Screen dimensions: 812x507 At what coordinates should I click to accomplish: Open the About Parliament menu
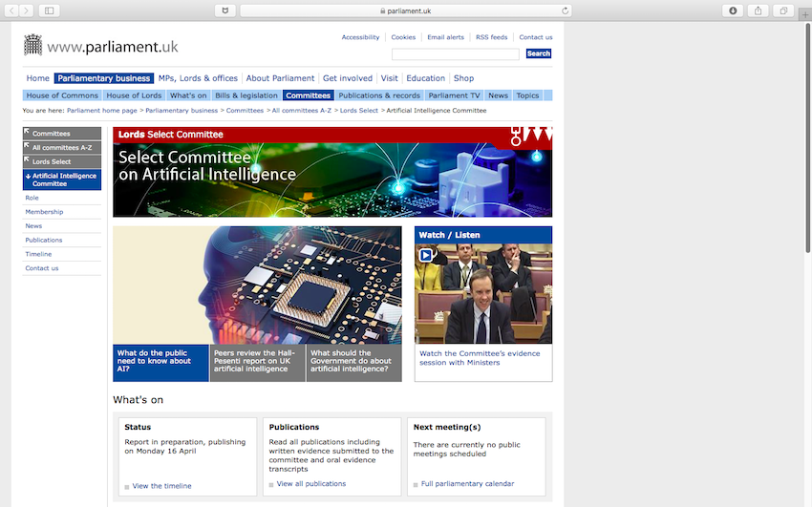[x=280, y=78]
